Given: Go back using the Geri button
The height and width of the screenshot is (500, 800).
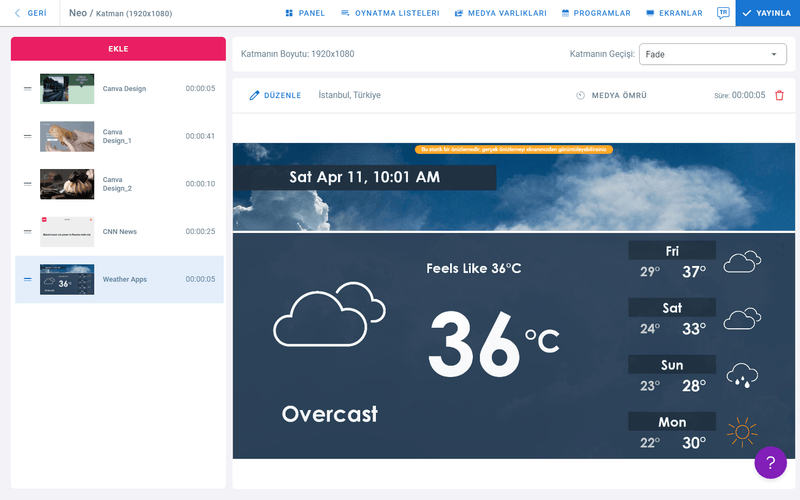Looking at the screenshot, I should click(31, 13).
